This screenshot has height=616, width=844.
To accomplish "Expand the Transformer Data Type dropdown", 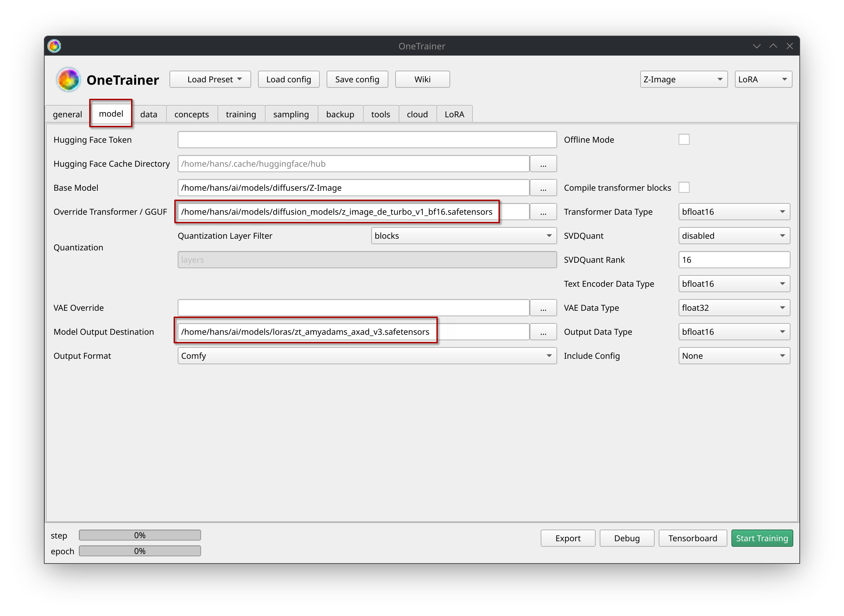I will pos(734,212).
